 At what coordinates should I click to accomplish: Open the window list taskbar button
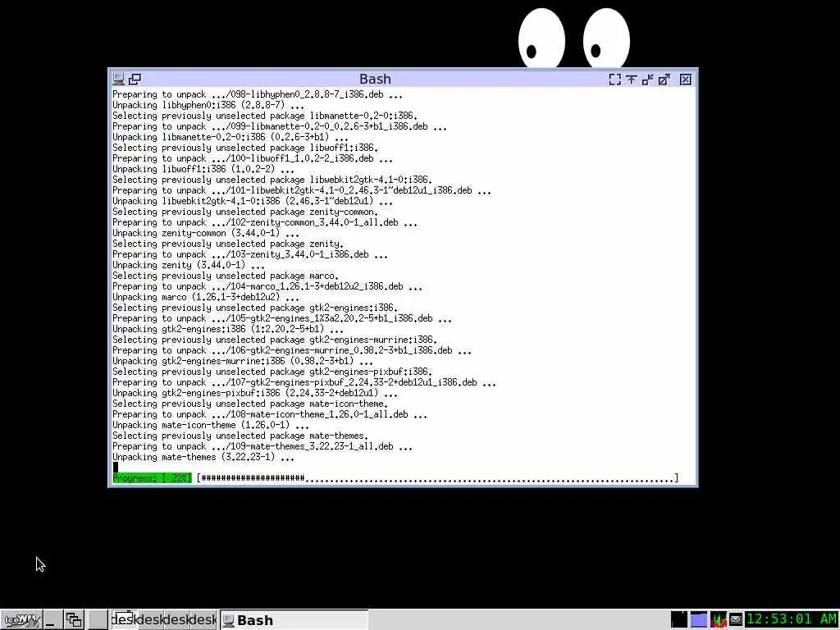click(x=74, y=620)
